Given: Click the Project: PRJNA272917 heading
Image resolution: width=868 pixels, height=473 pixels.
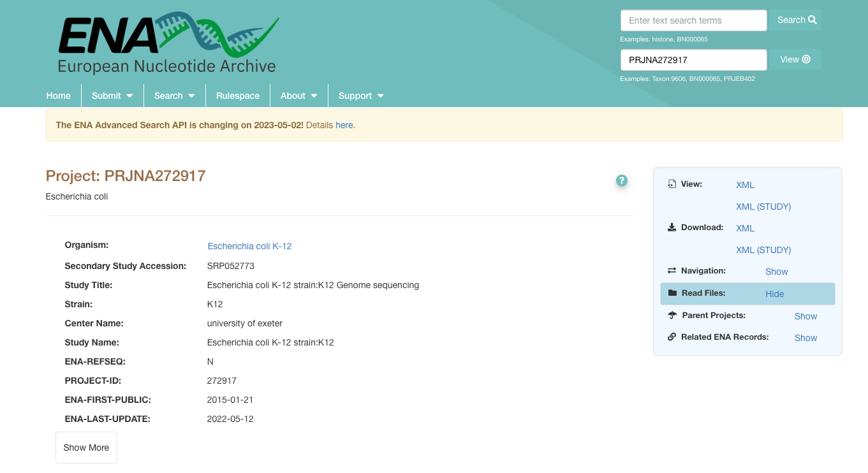Looking at the screenshot, I should point(126,176).
